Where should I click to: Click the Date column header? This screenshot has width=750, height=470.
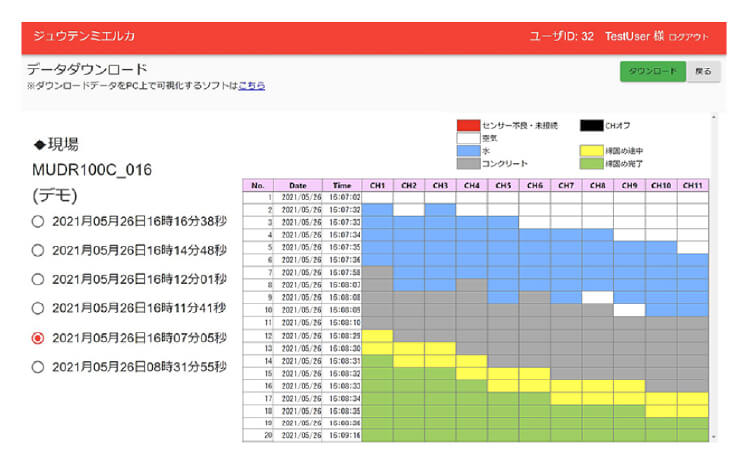tap(297, 185)
